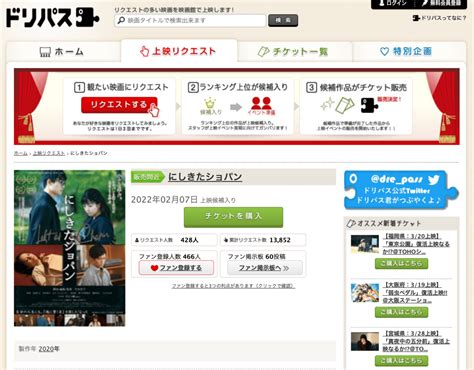Image resolution: width=474 pixels, height=370 pixels.
Task: Open the 東京公園 screening thumbnail
Action: click(365, 244)
